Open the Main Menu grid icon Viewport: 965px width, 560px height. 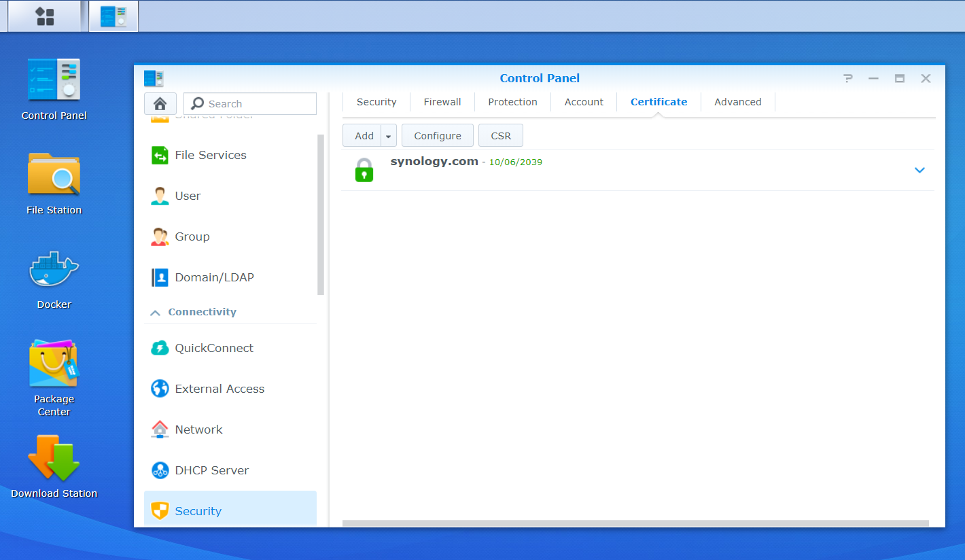(45, 16)
